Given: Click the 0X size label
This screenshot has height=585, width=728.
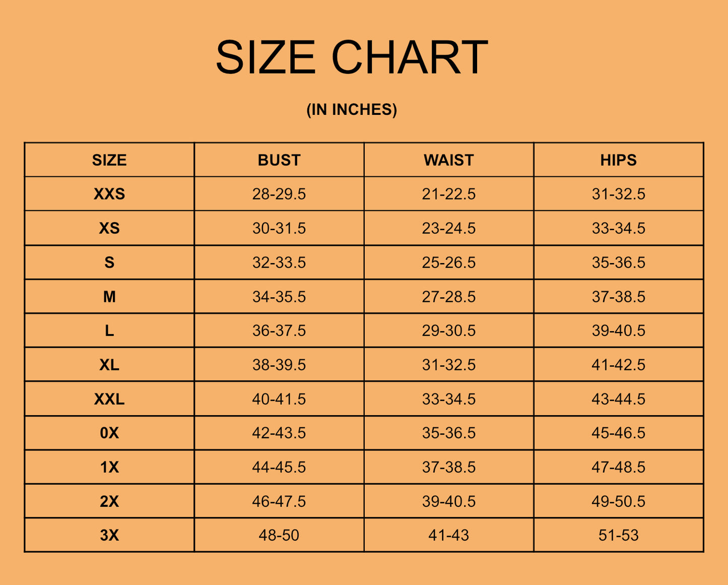Looking at the screenshot, I should 109,433.
